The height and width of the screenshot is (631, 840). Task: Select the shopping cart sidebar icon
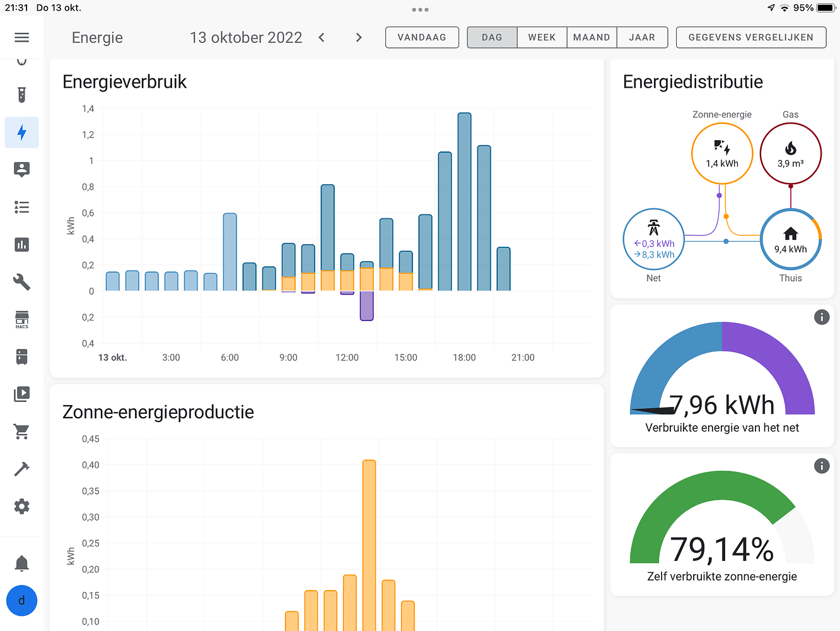point(21,432)
